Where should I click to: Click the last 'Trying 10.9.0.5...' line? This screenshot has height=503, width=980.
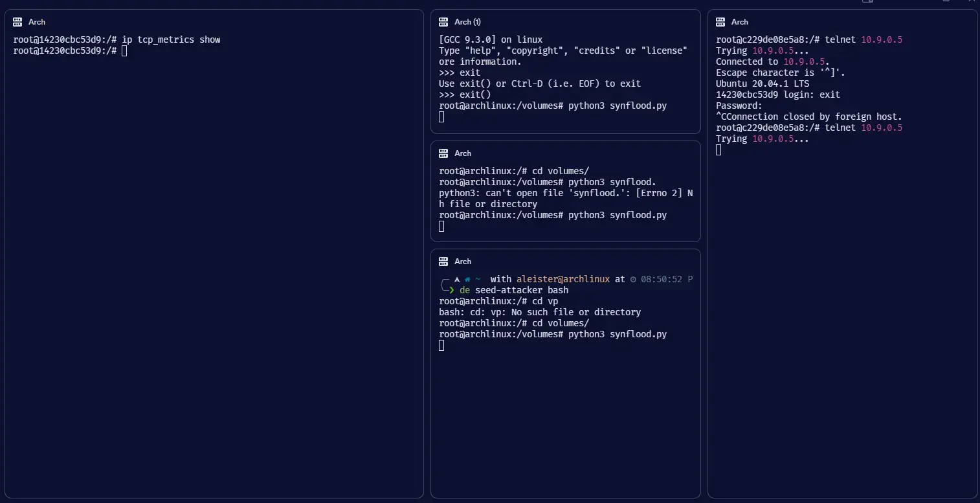763,139
